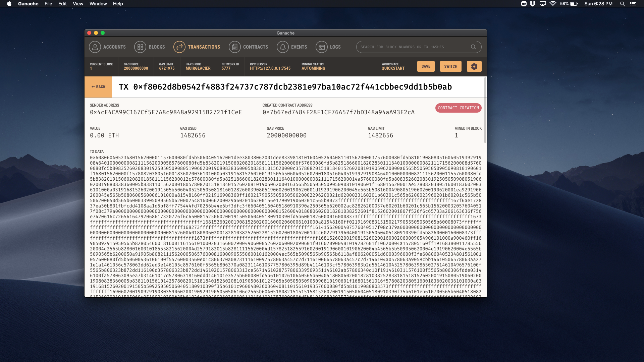Click the transaction hash title
The image size is (644, 362).
285,87
